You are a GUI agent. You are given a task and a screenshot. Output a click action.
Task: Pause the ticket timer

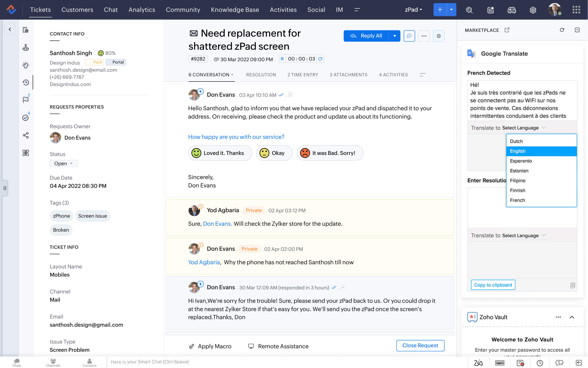pyautogui.click(x=282, y=59)
